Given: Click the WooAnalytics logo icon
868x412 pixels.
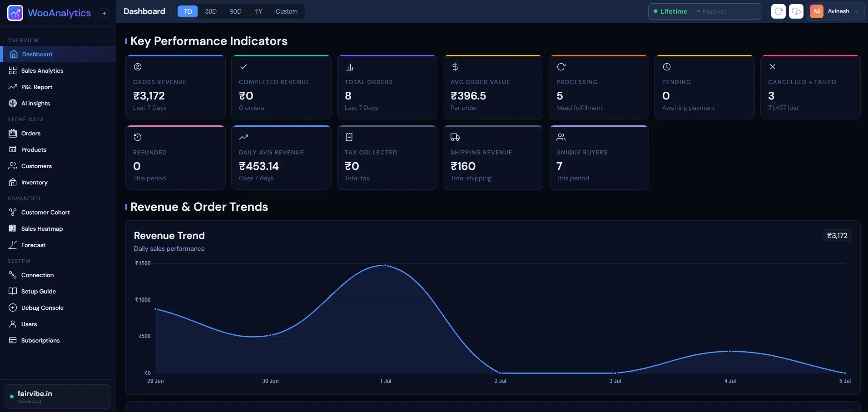Looking at the screenshot, I should [x=15, y=13].
